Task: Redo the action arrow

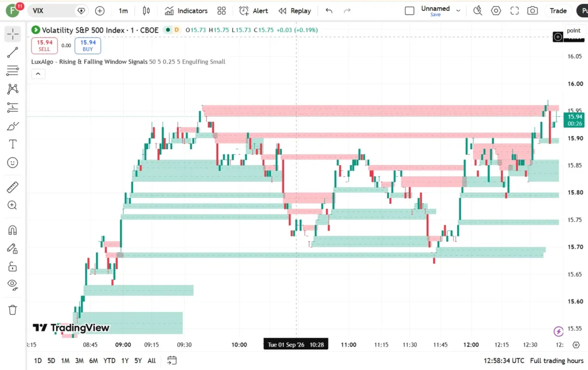Action: 347,11
